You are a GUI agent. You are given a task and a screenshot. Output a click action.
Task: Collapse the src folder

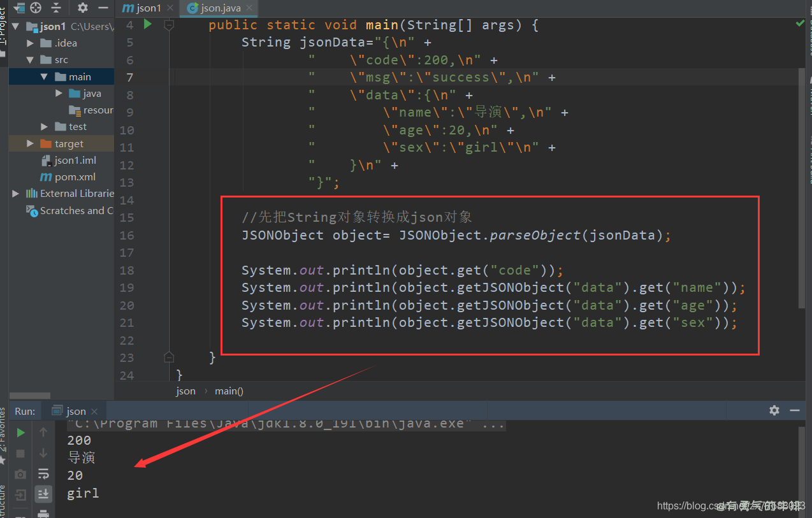pyautogui.click(x=31, y=60)
